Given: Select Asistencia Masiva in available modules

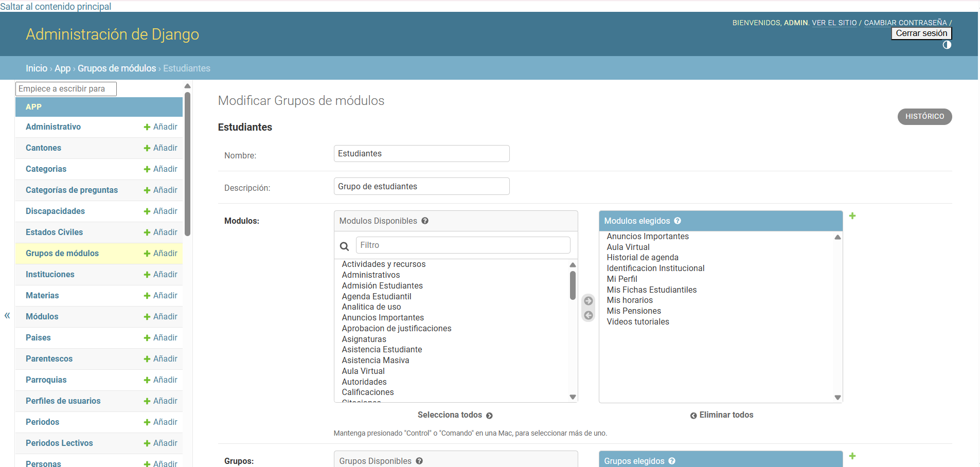Looking at the screenshot, I should (x=376, y=361).
